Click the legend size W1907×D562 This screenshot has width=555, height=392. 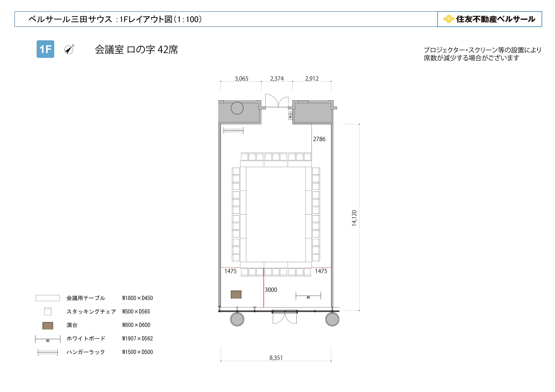(137, 338)
